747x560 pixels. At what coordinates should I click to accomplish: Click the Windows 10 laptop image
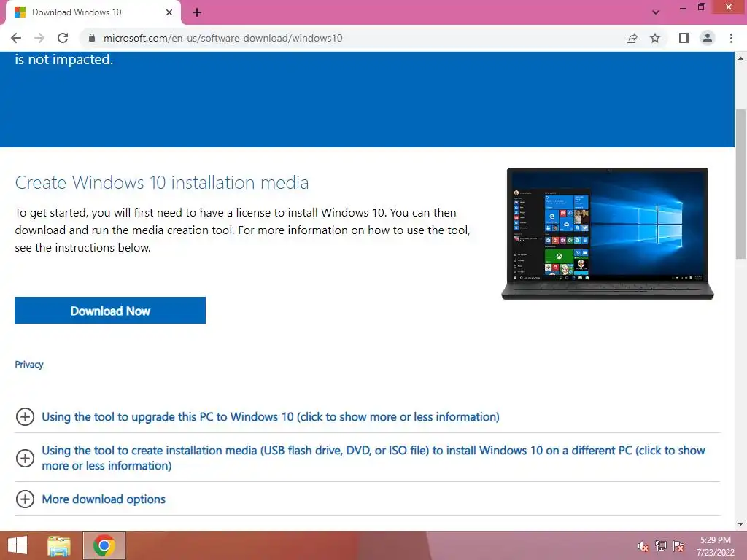click(608, 234)
